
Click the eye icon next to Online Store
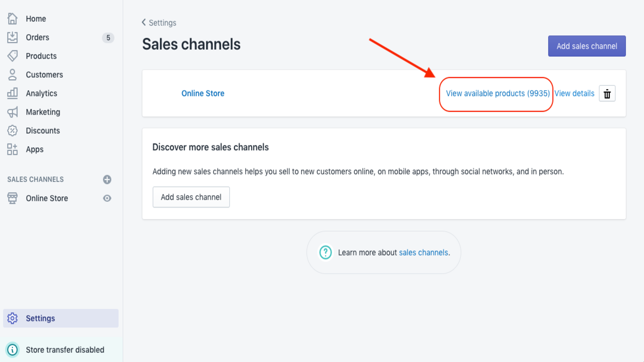pyautogui.click(x=107, y=198)
